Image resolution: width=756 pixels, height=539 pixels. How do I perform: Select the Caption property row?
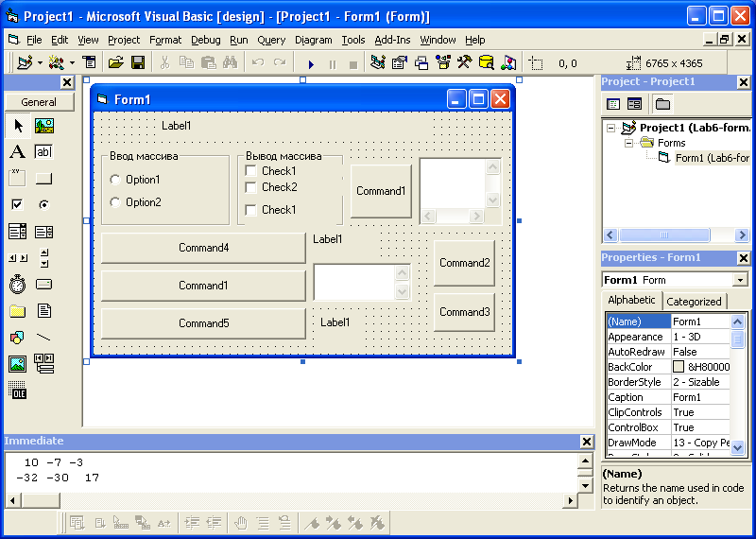(x=668, y=397)
